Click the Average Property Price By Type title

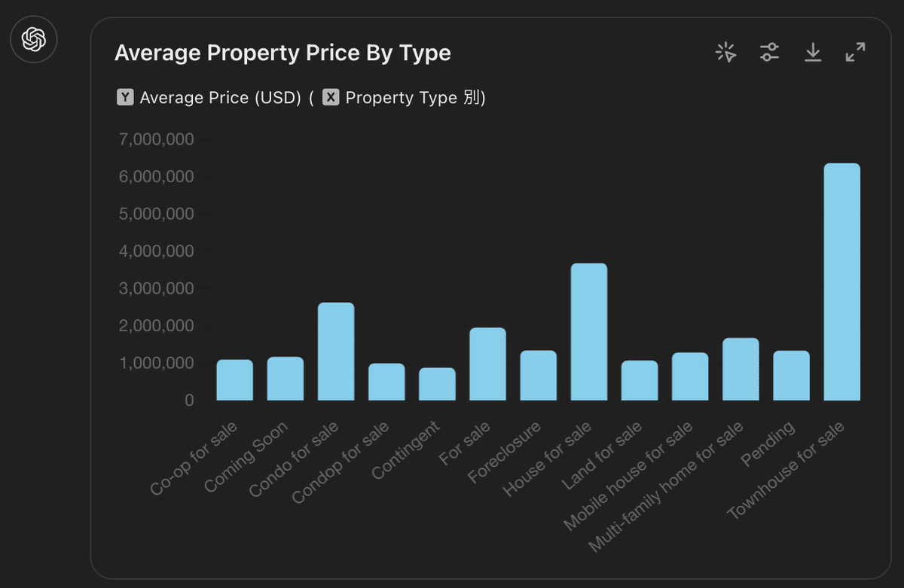click(282, 53)
